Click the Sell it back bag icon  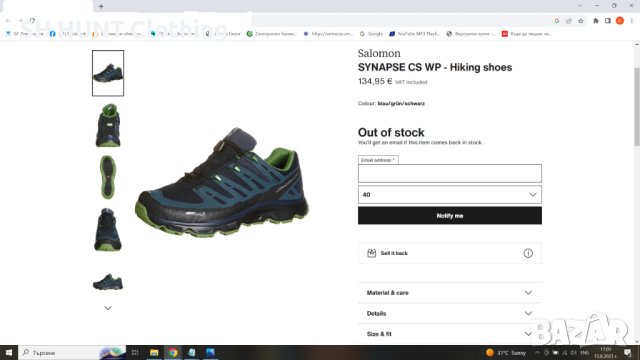pyautogui.click(x=371, y=253)
